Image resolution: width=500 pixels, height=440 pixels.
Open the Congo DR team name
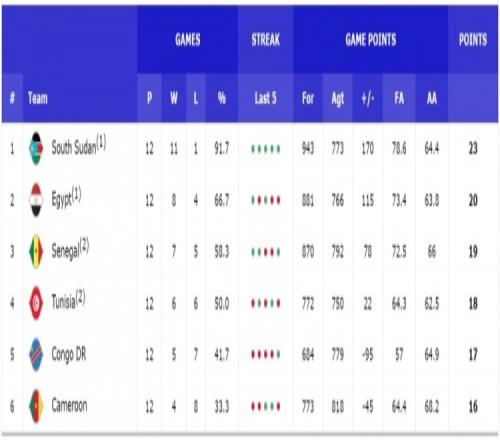coord(69,355)
